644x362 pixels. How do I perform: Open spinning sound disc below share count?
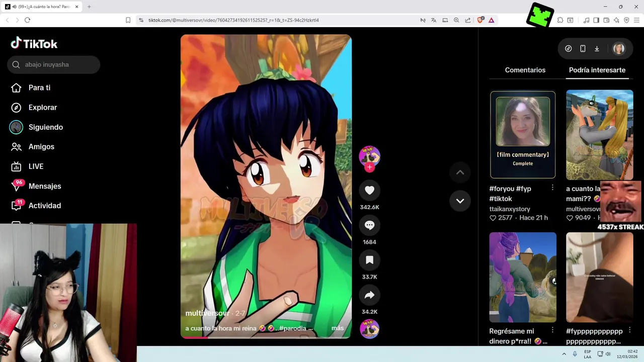369,329
